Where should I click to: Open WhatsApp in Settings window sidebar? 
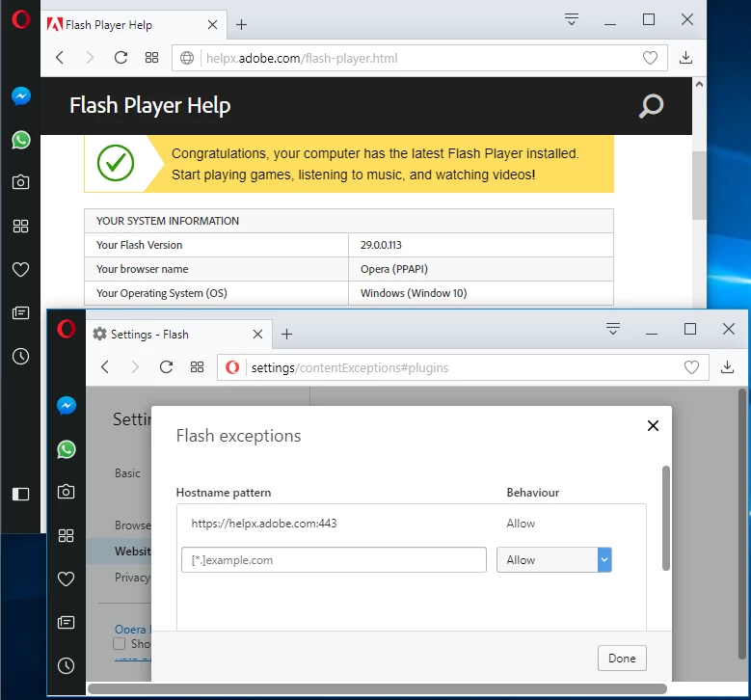[x=67, y=449]
